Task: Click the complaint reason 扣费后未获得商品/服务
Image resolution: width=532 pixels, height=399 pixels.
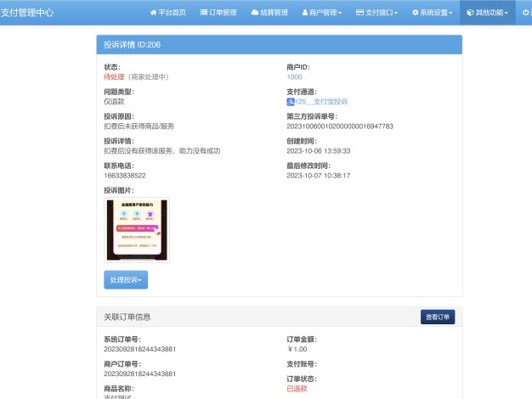Action: (139, 126)
